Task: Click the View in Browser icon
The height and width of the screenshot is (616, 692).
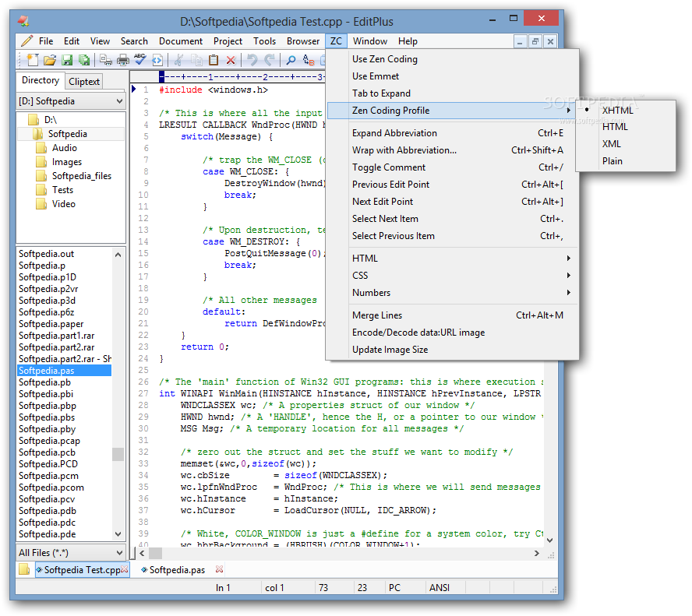Action: tap(157, 59)
